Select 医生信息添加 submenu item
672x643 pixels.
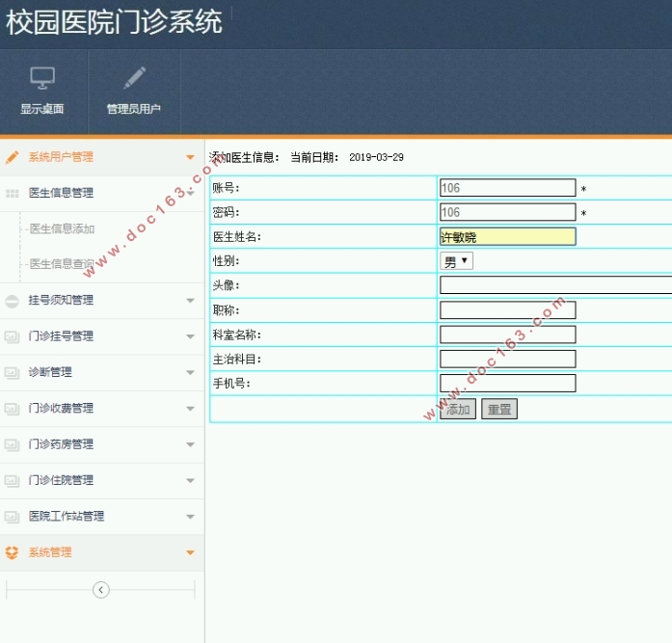tap(62, 229)
